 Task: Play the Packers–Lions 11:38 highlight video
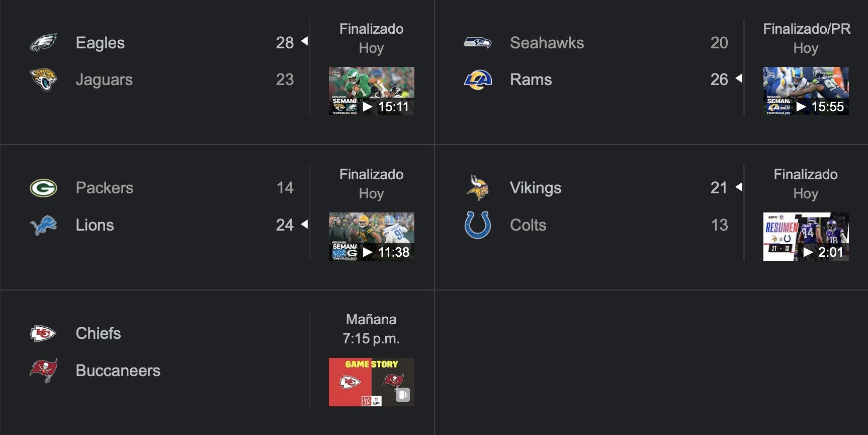(x=371, y=237)
